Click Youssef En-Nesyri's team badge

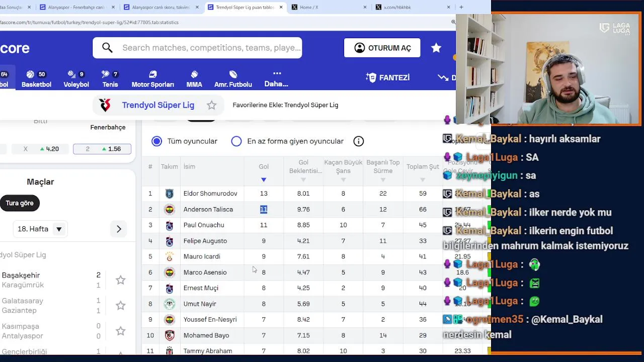tap(170, 319)
